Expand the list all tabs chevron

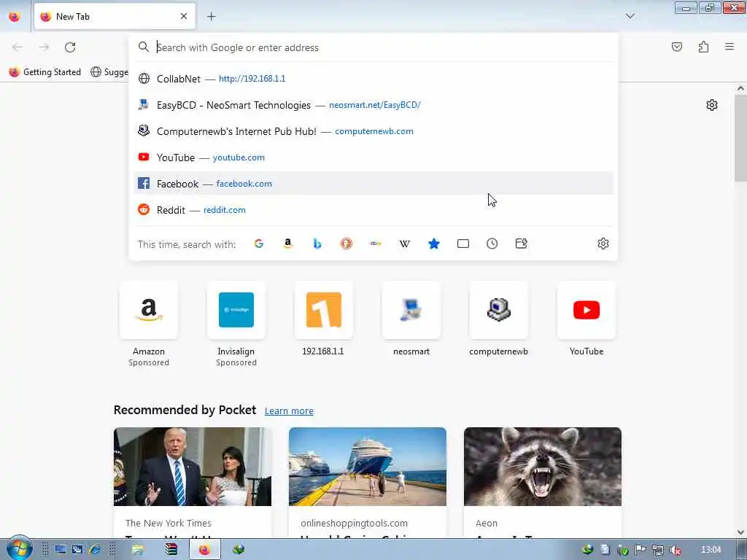pos(630,16)
